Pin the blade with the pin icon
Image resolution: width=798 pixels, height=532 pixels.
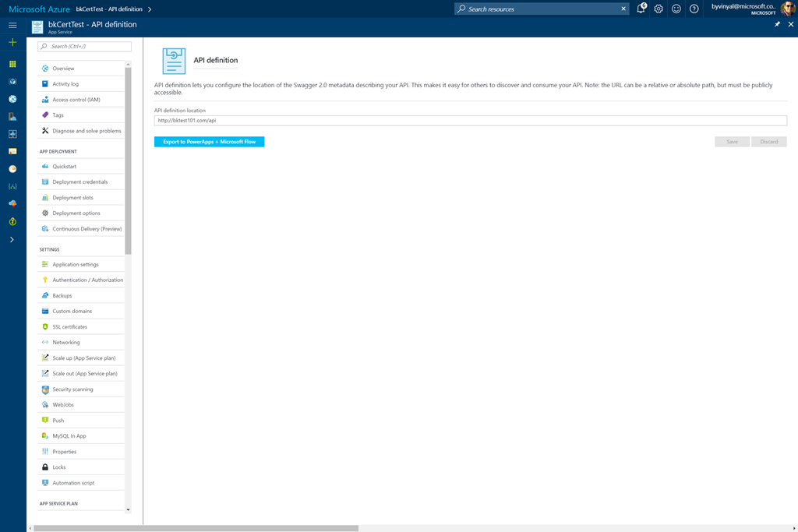(x=777, y=25)
